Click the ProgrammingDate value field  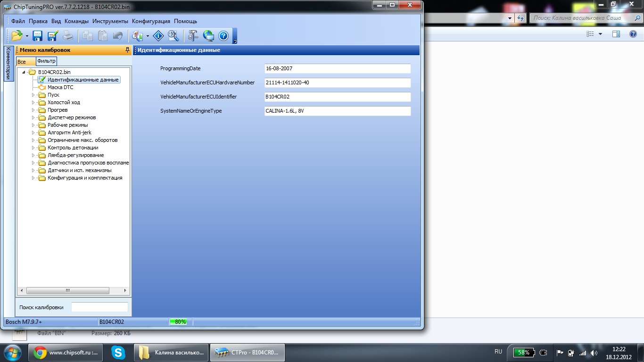pos(338,68)
